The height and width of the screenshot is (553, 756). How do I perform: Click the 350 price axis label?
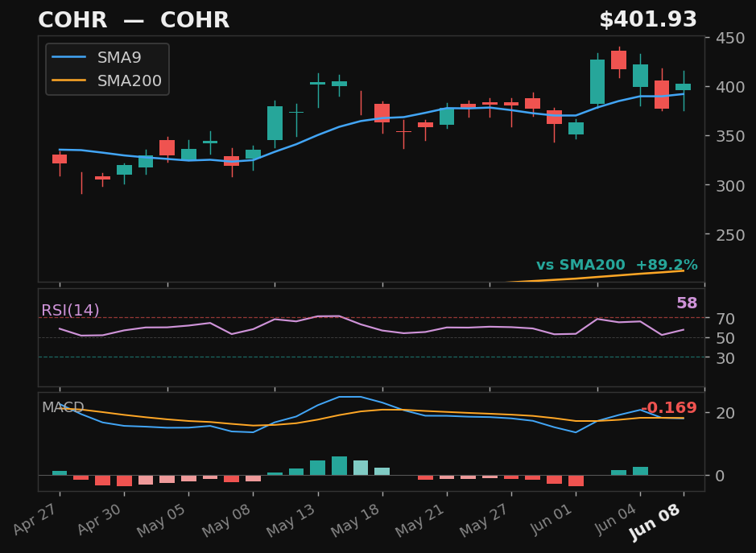point(730,136)
